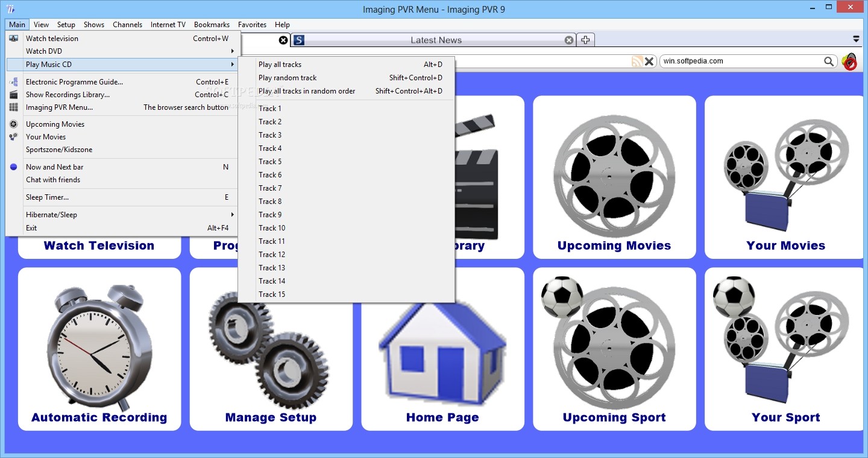
Task: Click the stop loading X icon
Action: (649, 61)
